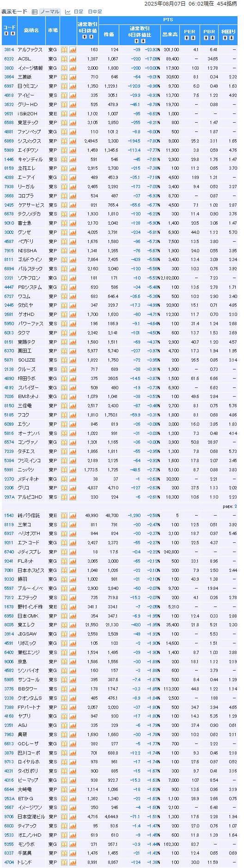Switch display mode to 日中足
Viewport: 244px width, 868px height.
pyautogui.click(x=95, y=12)
